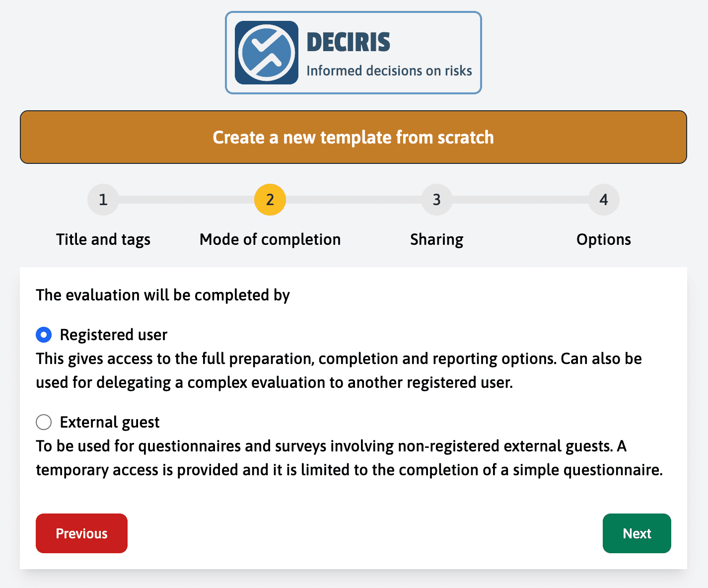This screenshot has height=588, width=708.
Task: Jump to the Options step label
Action: (604, 239)
